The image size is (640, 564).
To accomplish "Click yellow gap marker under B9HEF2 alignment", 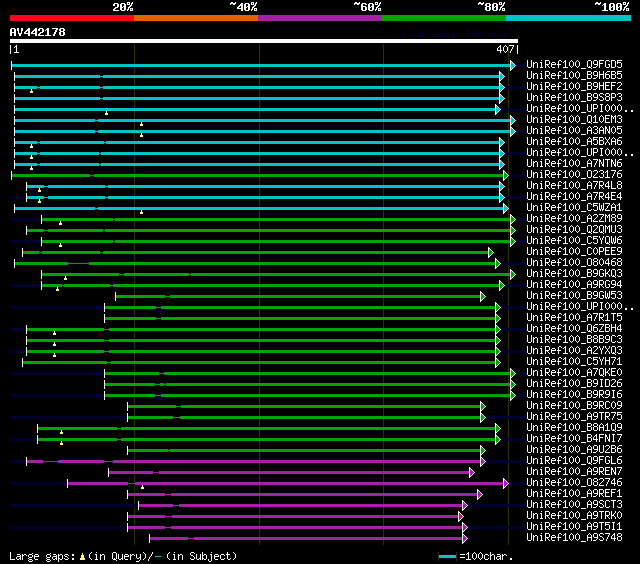I will coord(31,91).
